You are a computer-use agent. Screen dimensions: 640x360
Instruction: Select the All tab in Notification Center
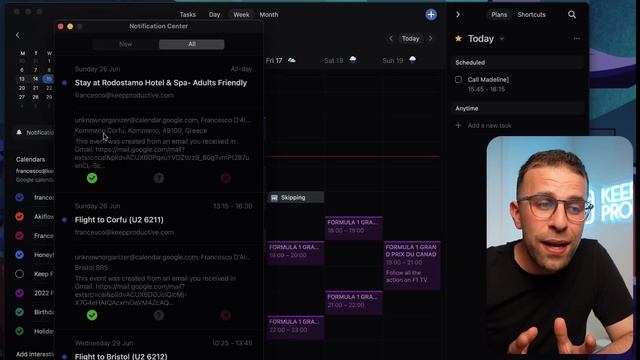pyautogui.click(x=192, y=44)
